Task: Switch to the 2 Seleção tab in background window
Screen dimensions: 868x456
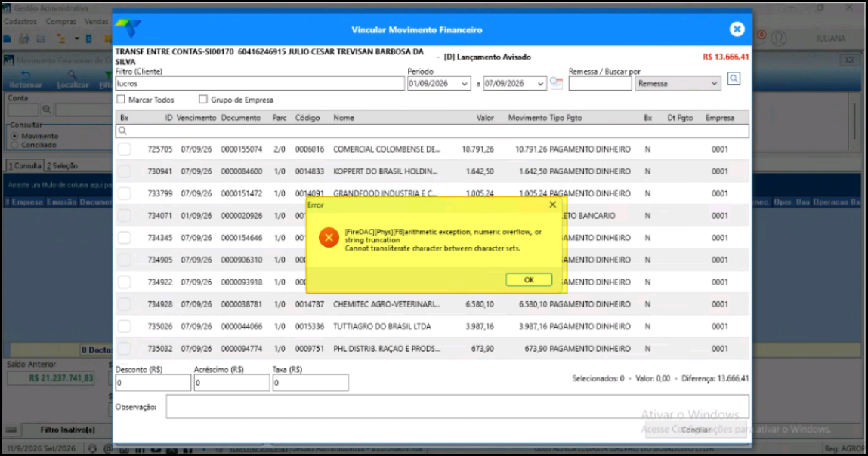Action: coord(62,165)
